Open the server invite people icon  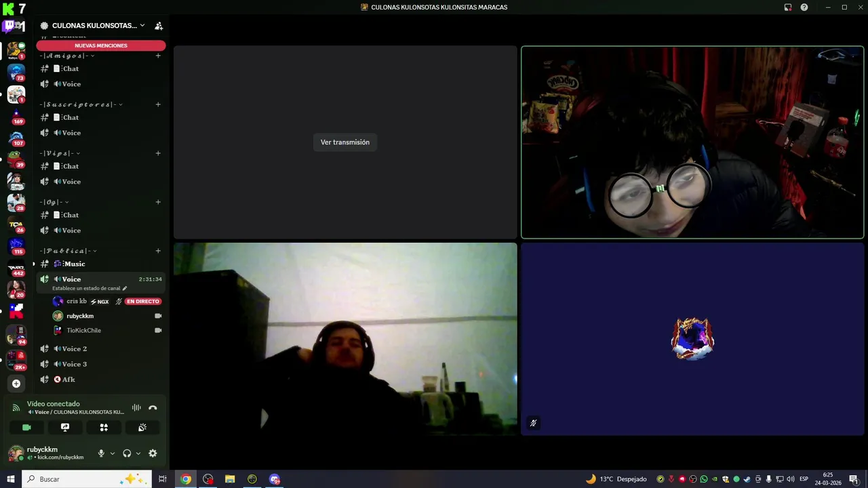[x=159, y=26]
